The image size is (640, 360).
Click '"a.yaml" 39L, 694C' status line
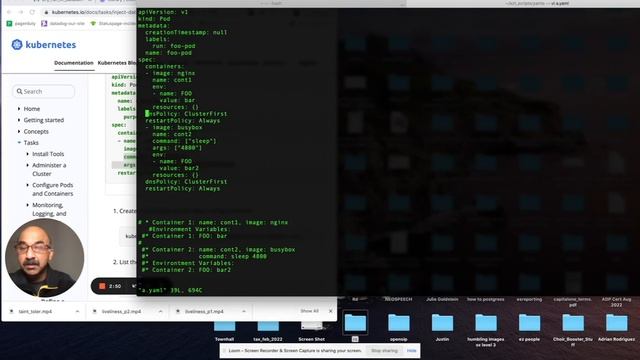[170, 290]
